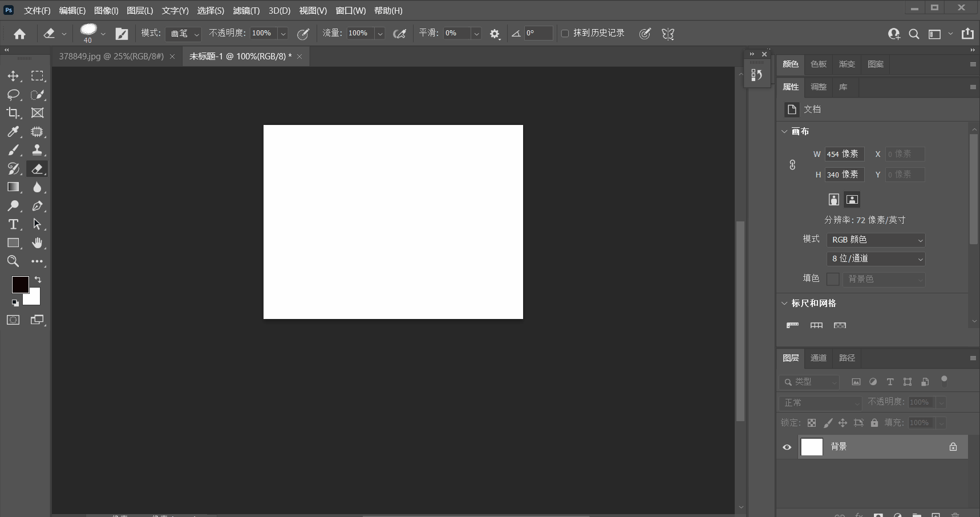Select the Brush tool

13,150
